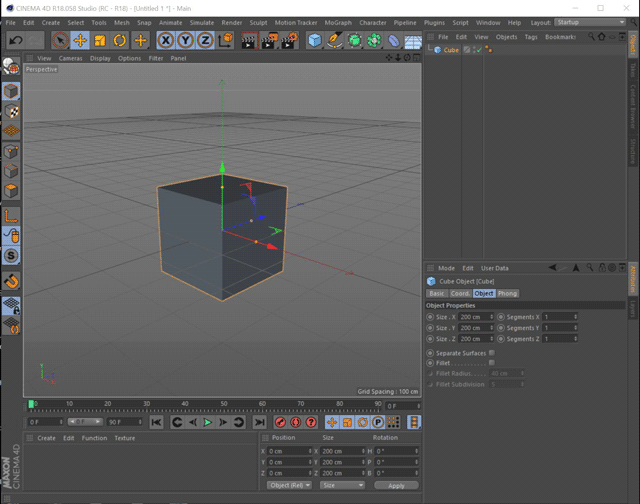Click the Apply button
Image resolution: width=640 pixels, height=504 pixels.
coord(396,486)
